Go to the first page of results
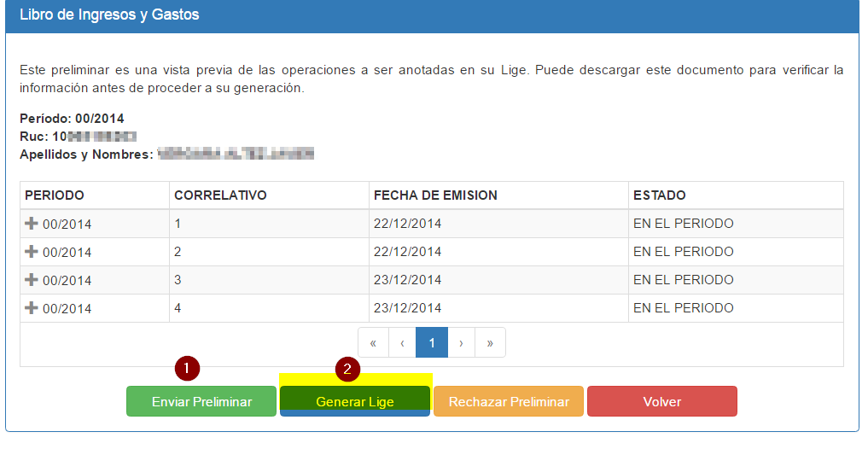The height and width of the screenshot is (449, 868). 373,342
